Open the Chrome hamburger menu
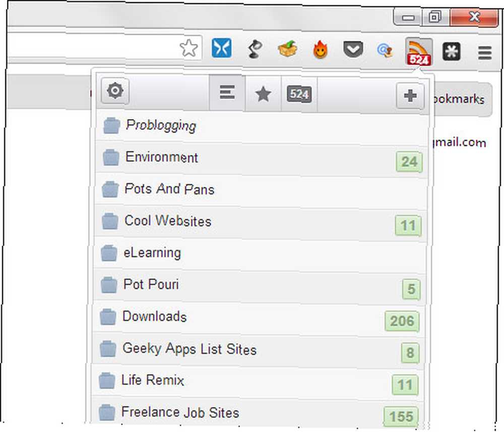 (485, 53)
